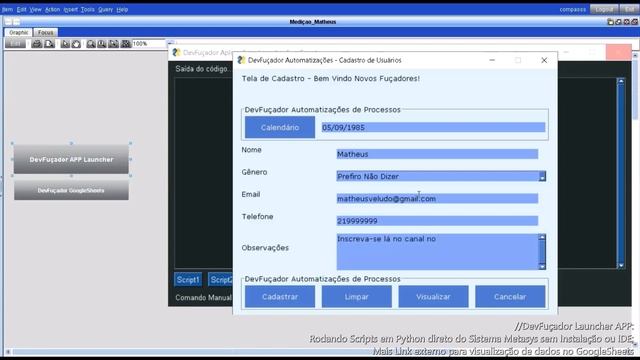Click the Logout button
640x360 pixels.
click(x=604, y=9)
